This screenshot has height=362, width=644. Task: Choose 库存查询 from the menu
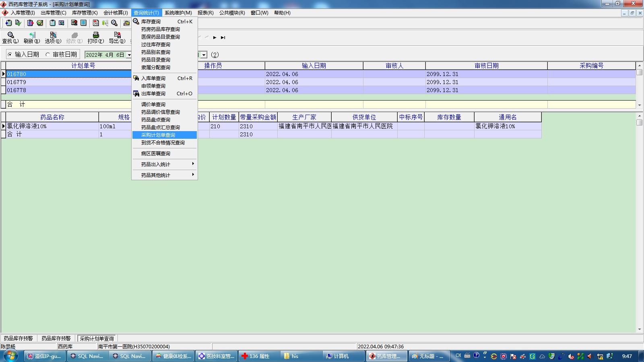(165, 22)
